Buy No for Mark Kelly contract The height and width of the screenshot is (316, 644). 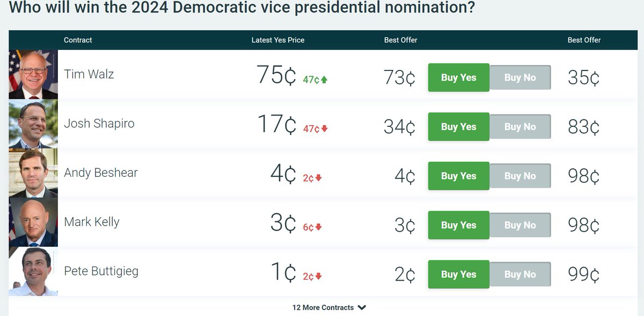coord(520,225)
